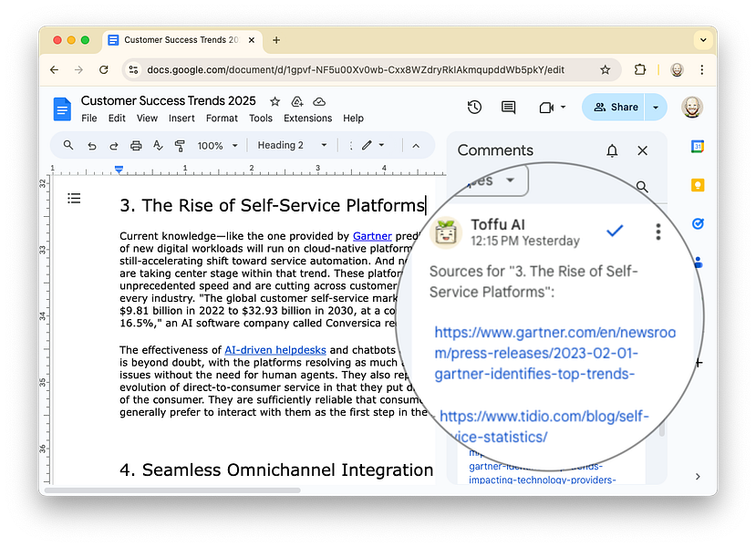Search comments with the magnifier icon
The width and height of the screenshot is (756, 547).
pyautogui.click(x=642, y=187)
